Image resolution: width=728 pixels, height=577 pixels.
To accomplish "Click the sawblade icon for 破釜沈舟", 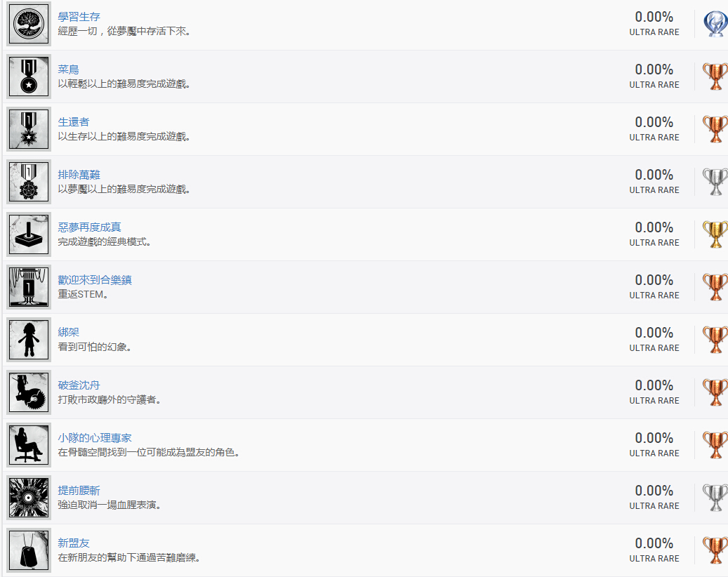I will (x=29, y=392).
